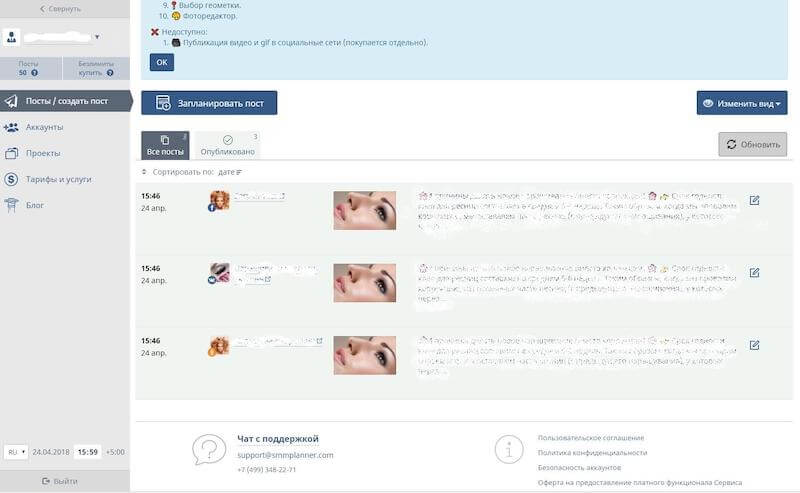Dismiss the notice with OK button
The height and width of the screenshot is (493, 800).
pyautogui.click(x=162, y=62)
